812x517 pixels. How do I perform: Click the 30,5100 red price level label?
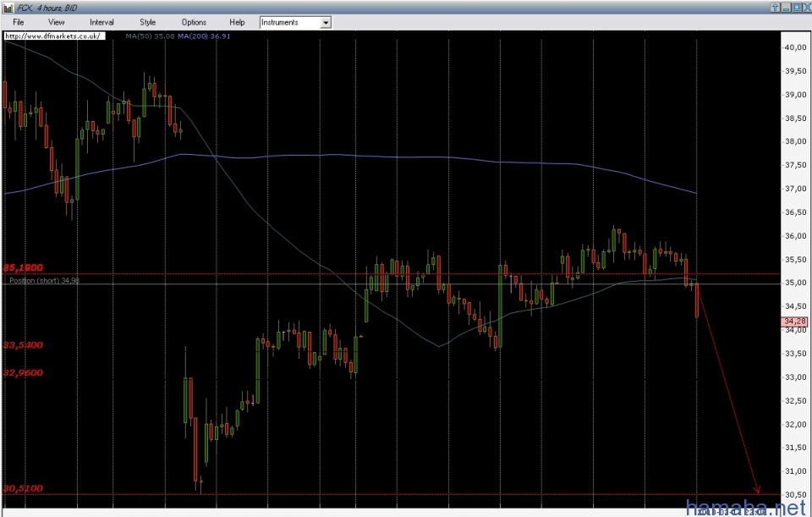click(24, 488)
